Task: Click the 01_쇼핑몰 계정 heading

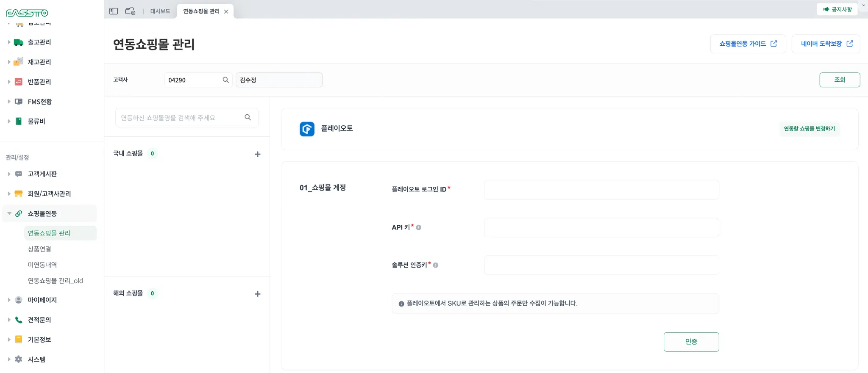Action: pos(323,188)
